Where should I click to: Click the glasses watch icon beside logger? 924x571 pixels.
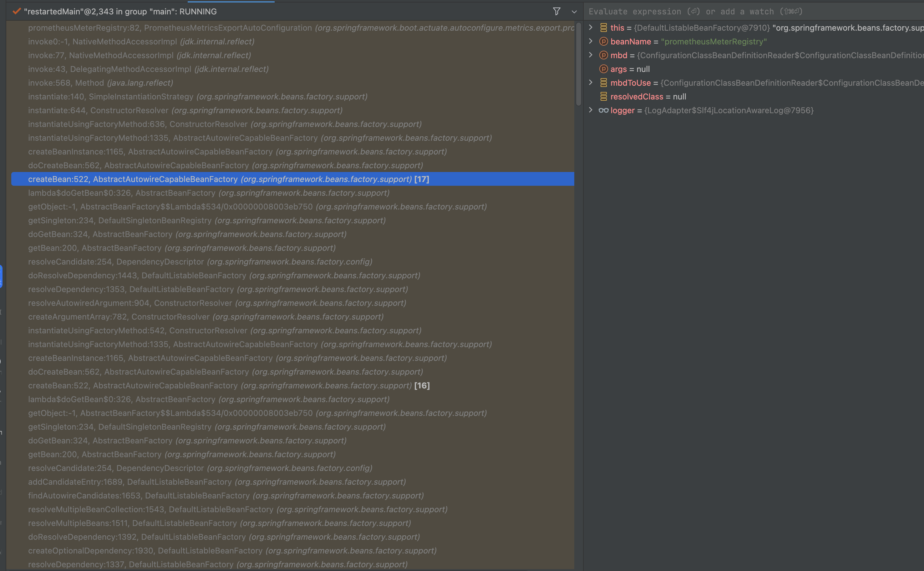pos(603,110)
